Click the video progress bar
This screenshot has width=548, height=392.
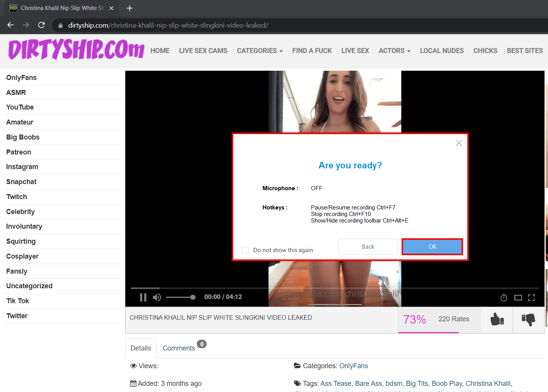(x=335, y=288)
